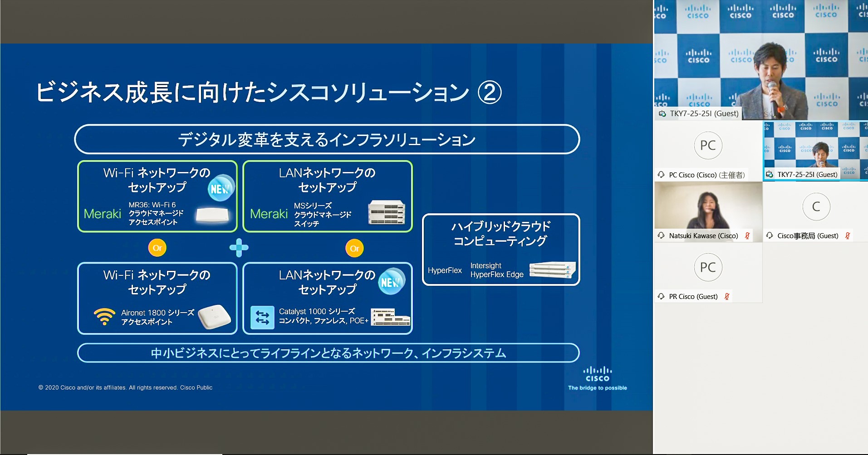The height and width of the screenshot is (455, 868).
Task: Click the Or circle between Wi-Fi cards
Action: tap(157, 248)
